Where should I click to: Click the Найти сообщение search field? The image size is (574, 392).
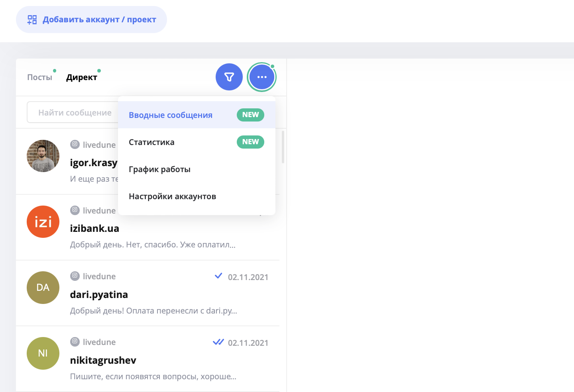(73, 112)
